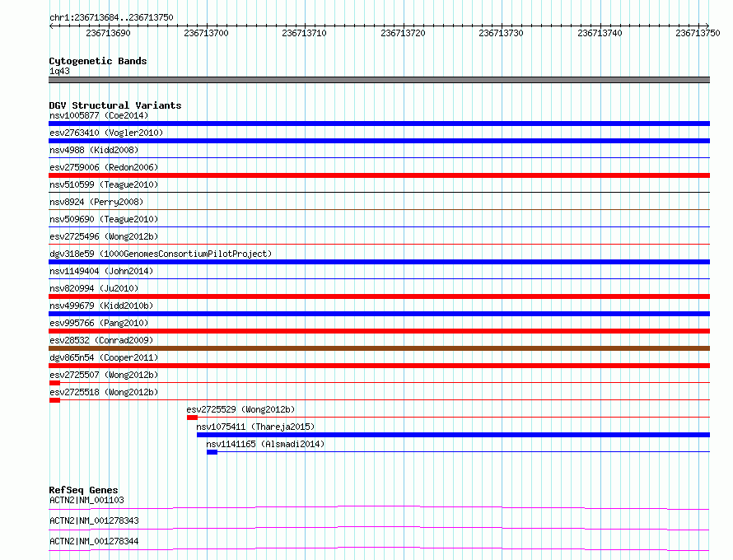Open variant nsv1141165 (Alsmadi2014)

pyautogui.click(x=265, y=444)
